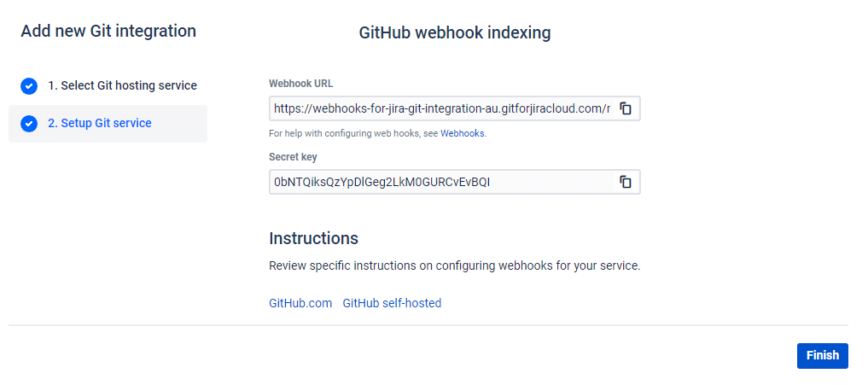The image size is (868, 385).
Task: Copy the Secret key to clipboard
Action: click(626, 182)
